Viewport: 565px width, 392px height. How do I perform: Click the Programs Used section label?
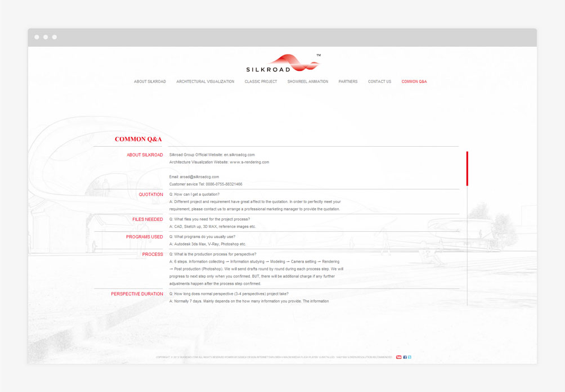145,237
